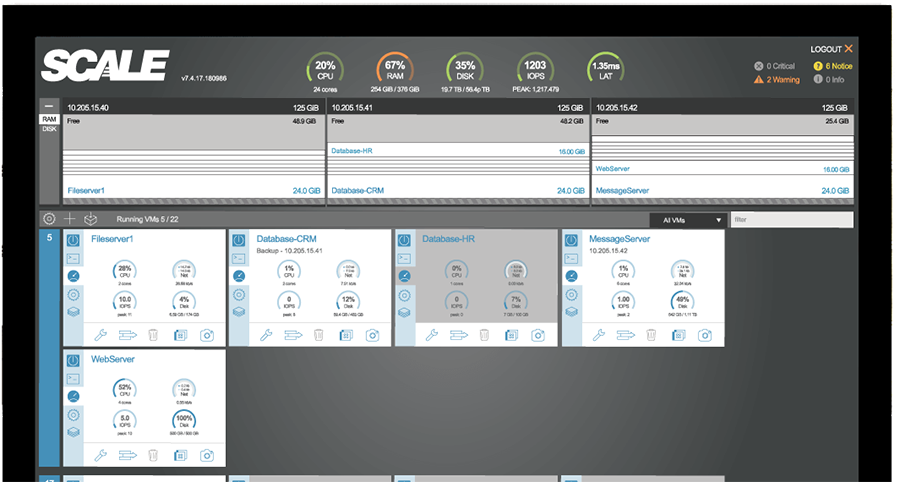Click Database-HR trash delete icon
Screen dimensions: 900x482
(x=484, y=335)
